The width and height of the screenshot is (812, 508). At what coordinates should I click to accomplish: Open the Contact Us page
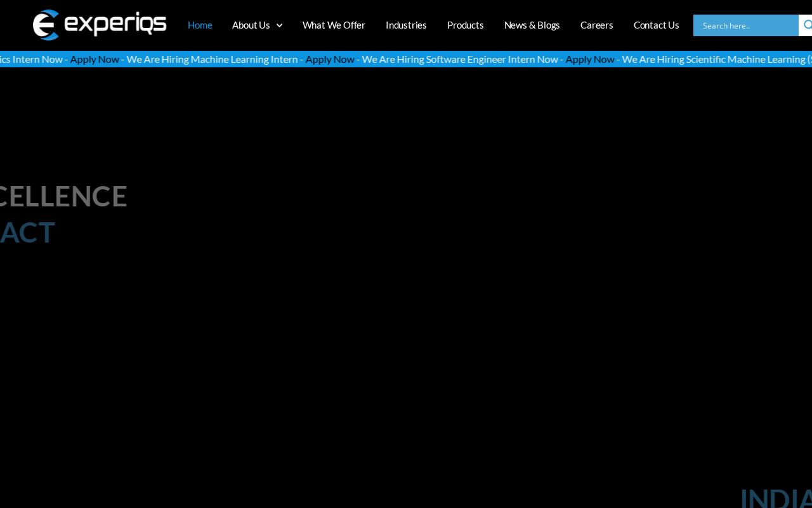click(x=657, y=25)
